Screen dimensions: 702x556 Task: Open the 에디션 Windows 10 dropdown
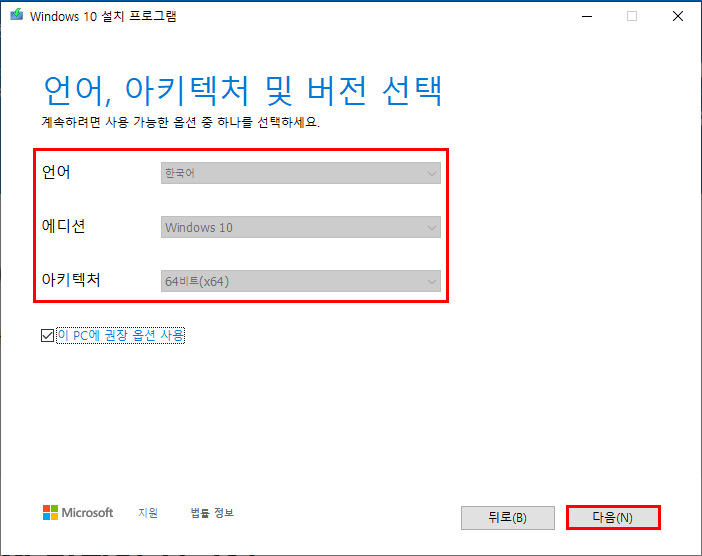(x=301, y=227)
